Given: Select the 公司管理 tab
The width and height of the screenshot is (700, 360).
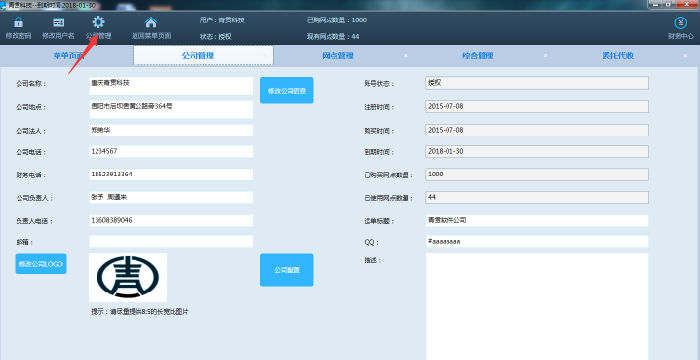Looking at the screenshot, I should 204,56.
